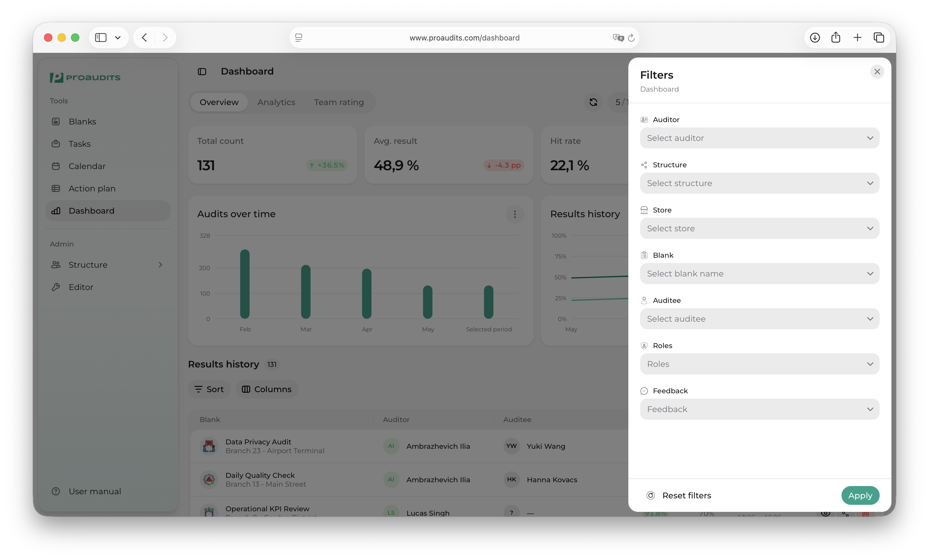Switch to the Analytics tab
929x560 pixels.
[276, 102]
